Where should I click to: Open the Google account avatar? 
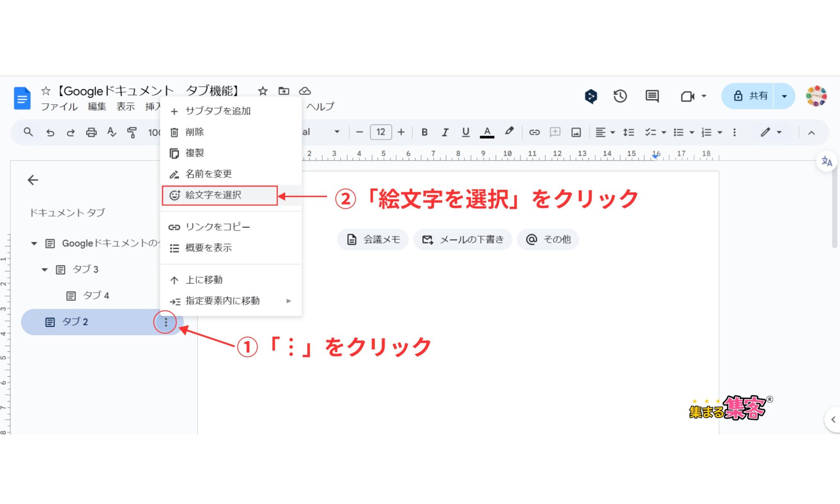point(816,96)
